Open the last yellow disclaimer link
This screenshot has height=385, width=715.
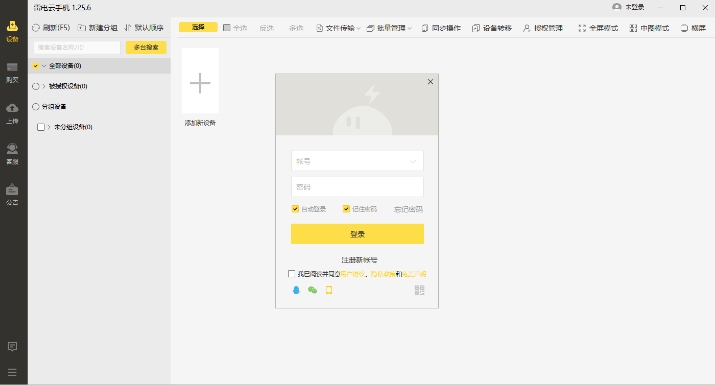point(414,274)
